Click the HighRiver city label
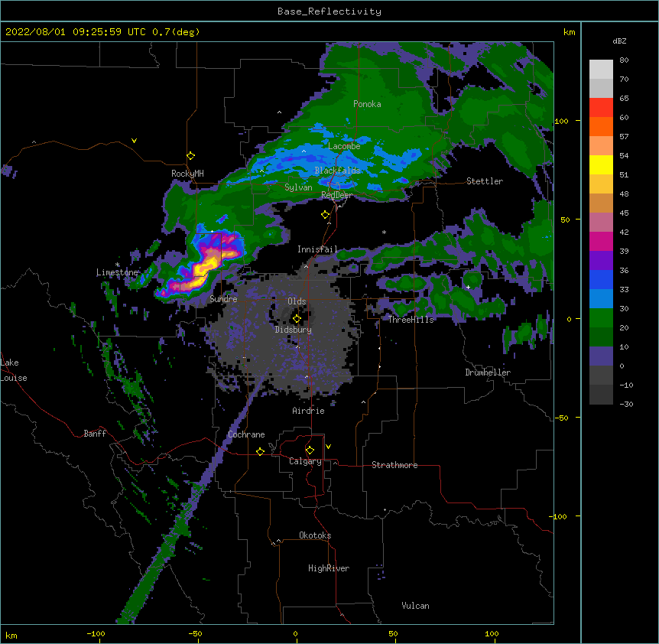The image size is (659, 644). (x=329, y=568)
